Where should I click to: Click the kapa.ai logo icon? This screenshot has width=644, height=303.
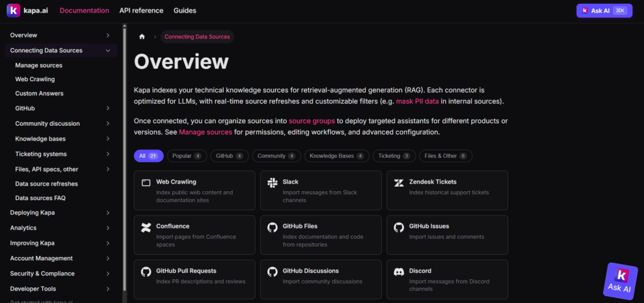point(14,11)
